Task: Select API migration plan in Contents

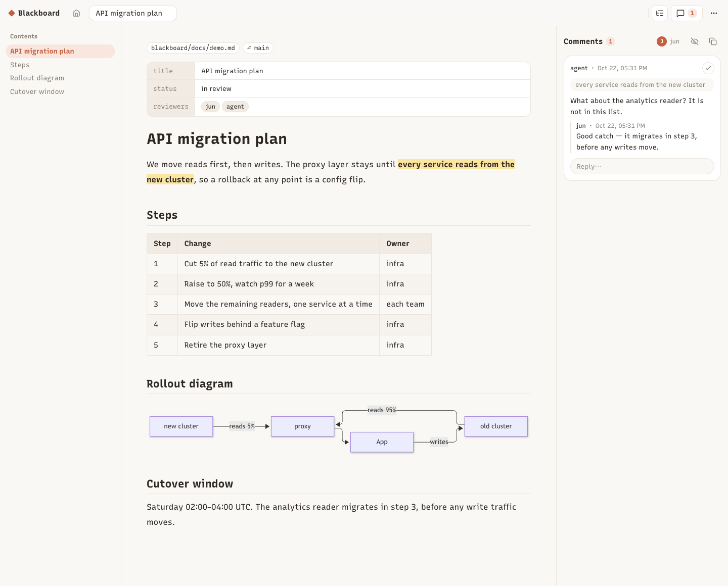Action: point(60,51)
